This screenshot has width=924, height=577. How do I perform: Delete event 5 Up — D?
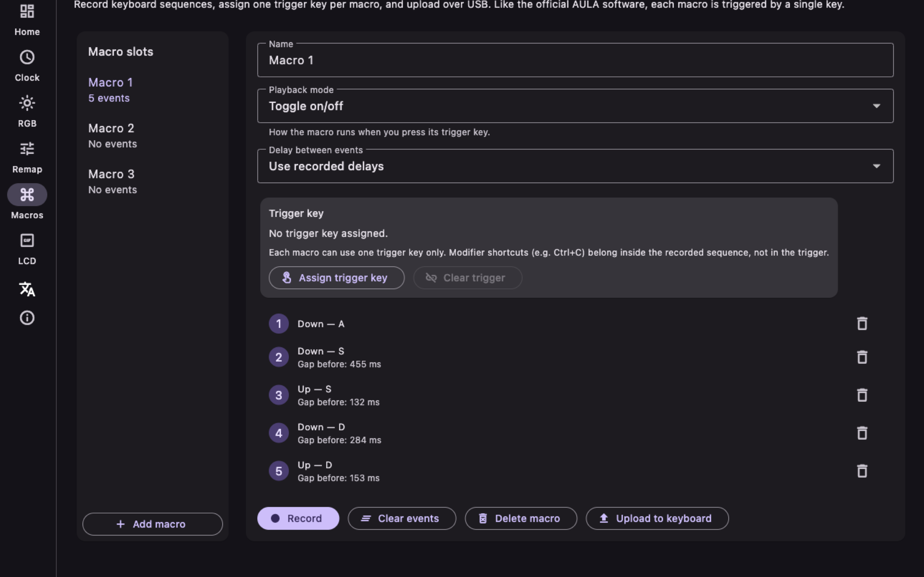[x=862, y=471]
